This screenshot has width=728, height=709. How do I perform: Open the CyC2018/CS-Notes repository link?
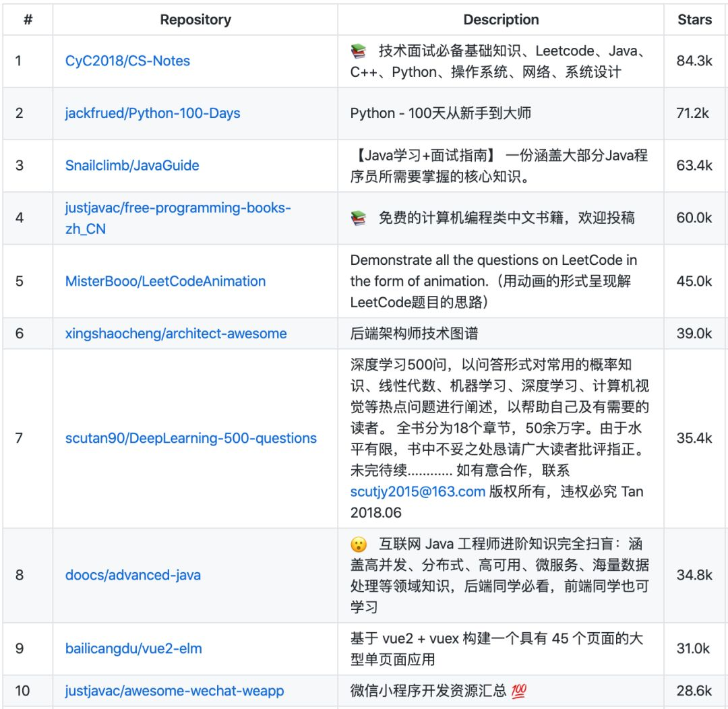click(x=127, y=61)
